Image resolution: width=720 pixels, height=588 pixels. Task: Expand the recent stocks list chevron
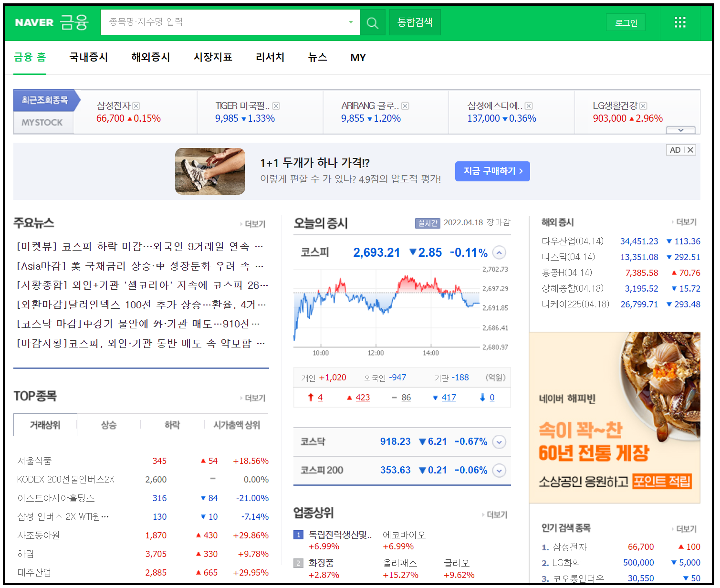681,130
